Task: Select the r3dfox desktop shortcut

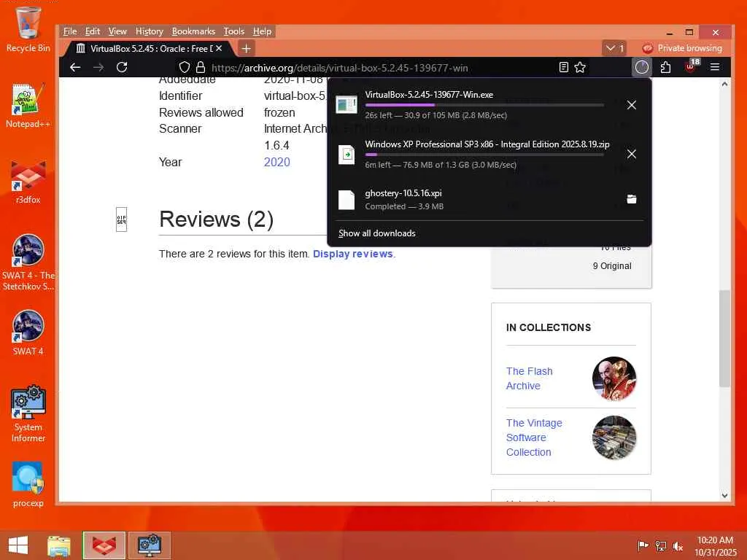Action: pos(28,182)
